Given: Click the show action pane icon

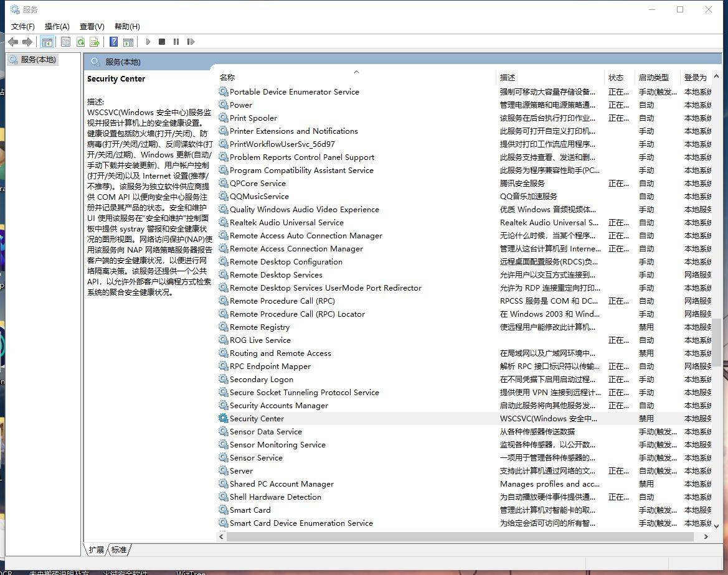Looking at the screenshot, I should (x=128, y=42).
